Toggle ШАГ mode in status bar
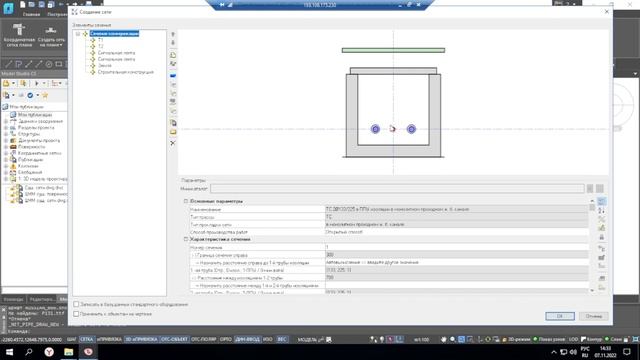This screenshot has height=360, width=640. click(x=71, y=339)
